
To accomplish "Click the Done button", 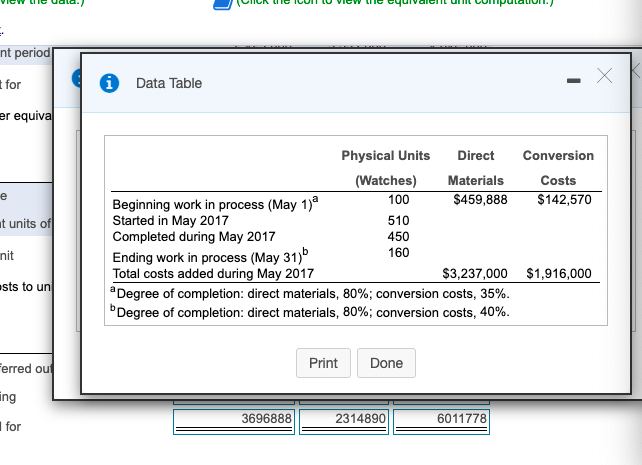I will click(x=386, y=363).
